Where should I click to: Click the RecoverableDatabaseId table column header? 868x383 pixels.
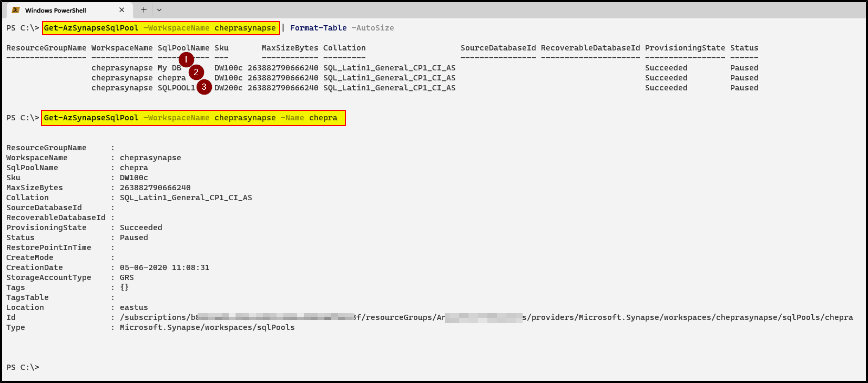(x=590, y=48)
